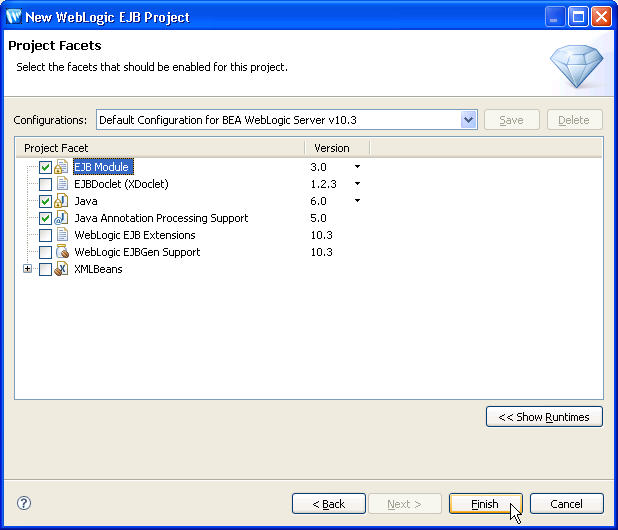Click the disabled Next button

click(404, 504)
